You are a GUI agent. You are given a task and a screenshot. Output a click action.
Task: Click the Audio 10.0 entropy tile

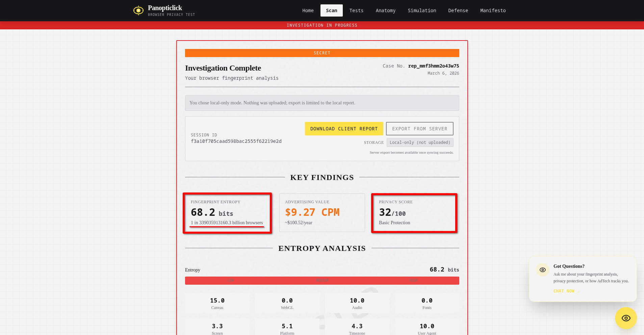click(x=357, y=303)
